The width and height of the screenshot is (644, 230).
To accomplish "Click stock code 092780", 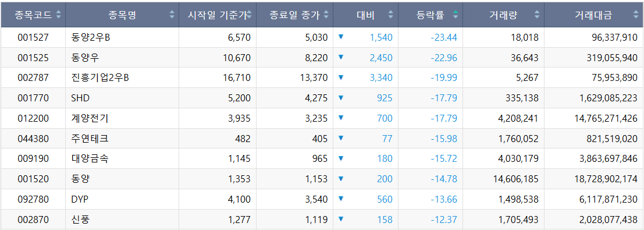I will pyautogui.click(x=33, y=200).
